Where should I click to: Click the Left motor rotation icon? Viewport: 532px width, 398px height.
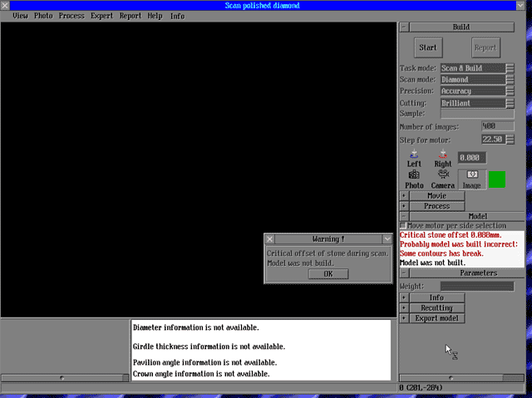coord(414,154)
